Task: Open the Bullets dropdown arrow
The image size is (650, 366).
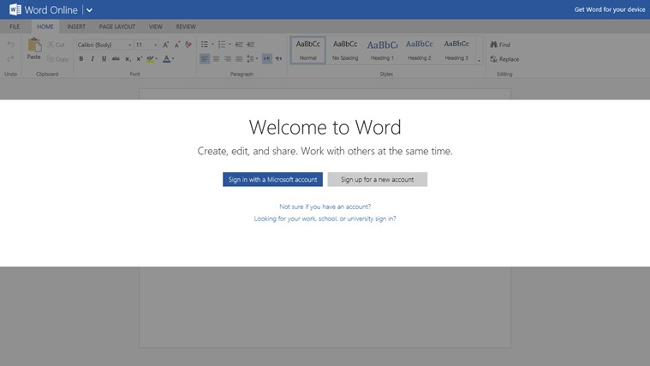Action: coord(213,44)
